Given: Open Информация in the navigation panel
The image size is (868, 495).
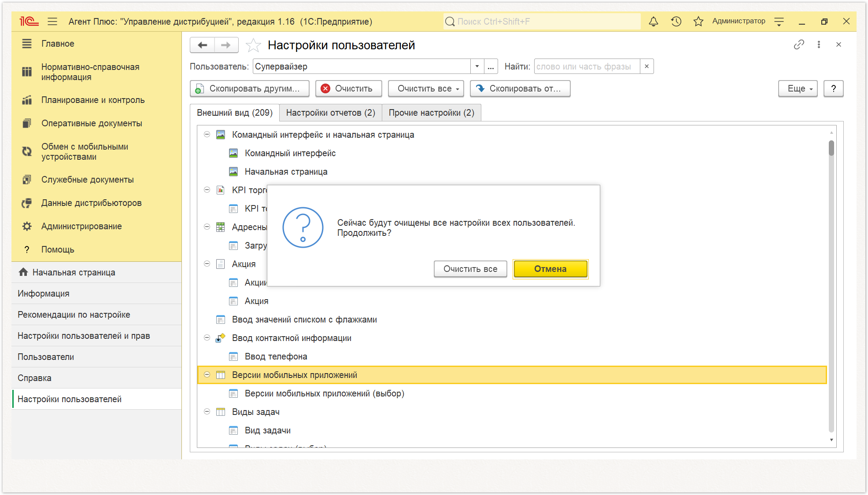Looking at the screenshot, I should coord(96,293).
